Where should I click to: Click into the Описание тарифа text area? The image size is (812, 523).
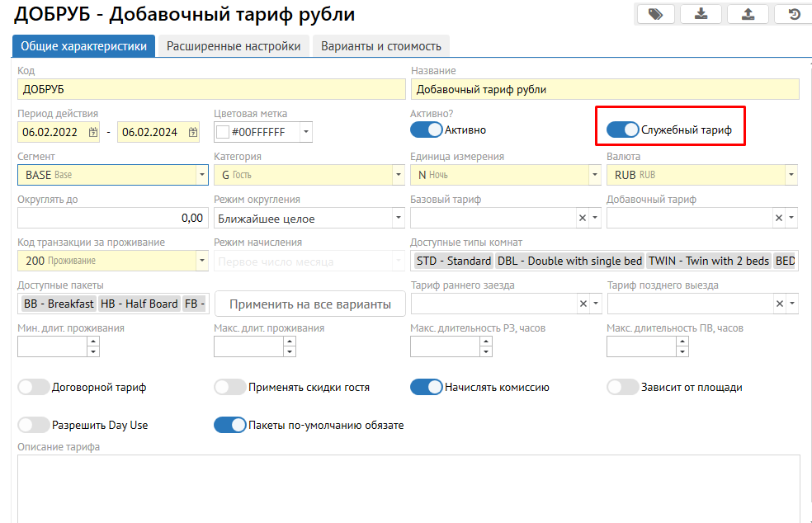coord(408,487)
